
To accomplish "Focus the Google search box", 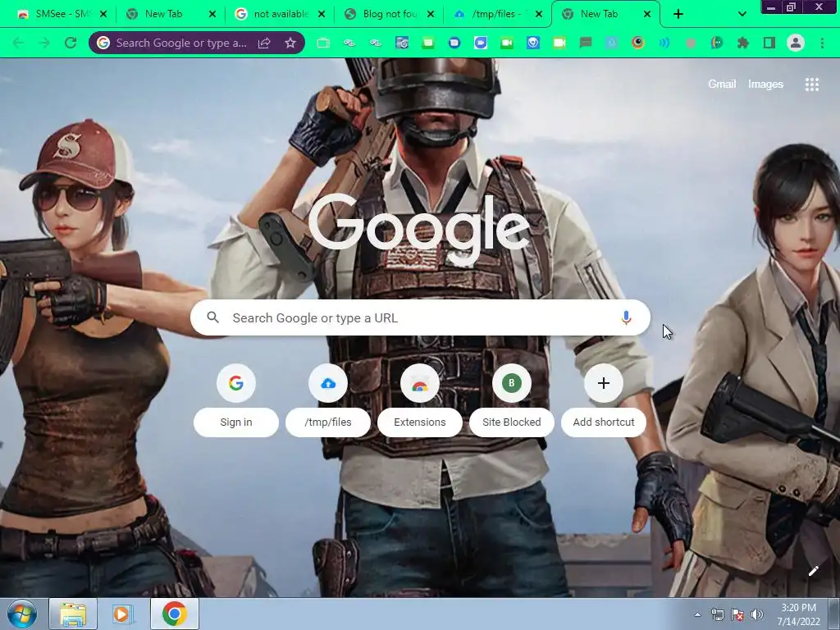I will [420, 317].
